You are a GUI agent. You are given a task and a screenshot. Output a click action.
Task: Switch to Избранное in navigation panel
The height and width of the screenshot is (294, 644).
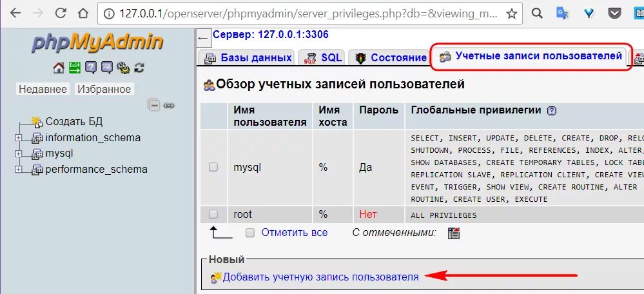click(x=104, y=89)
